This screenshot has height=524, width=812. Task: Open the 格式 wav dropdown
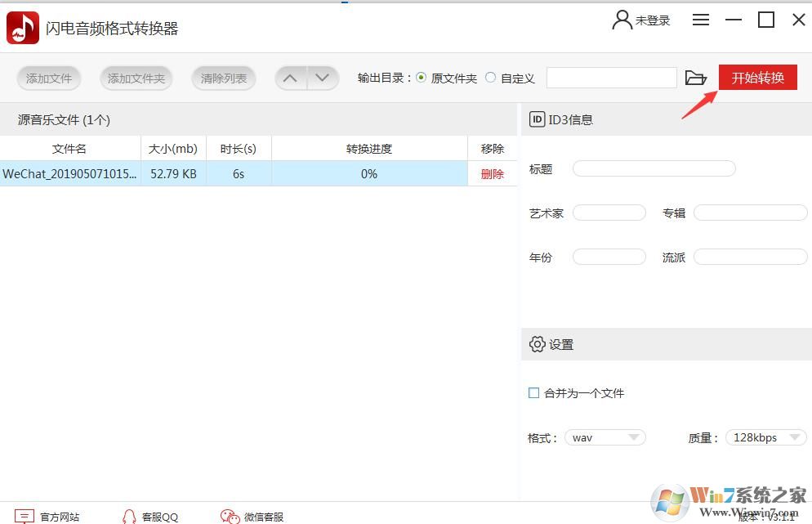[x=605, y=437]
